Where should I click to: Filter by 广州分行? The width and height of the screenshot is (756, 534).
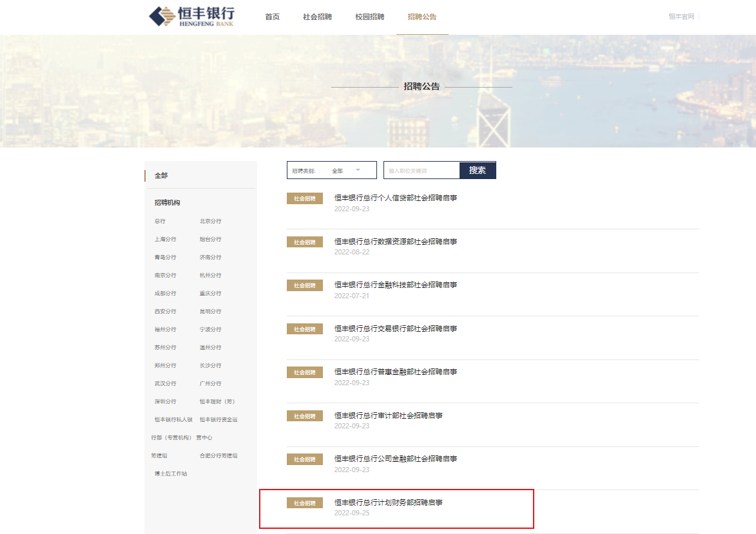pyautogui.click(x=210, y=384)
